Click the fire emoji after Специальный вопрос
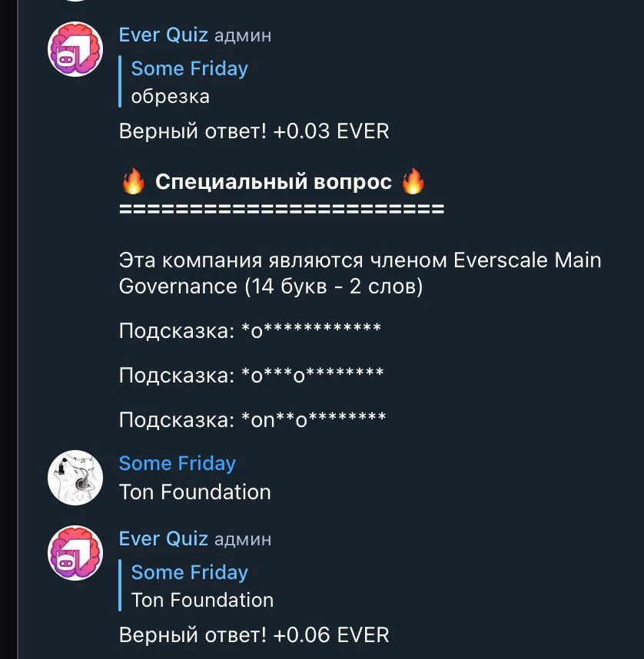Image resolution: width=644 pixels, height=659 pixels. click(x=413, y=182)
